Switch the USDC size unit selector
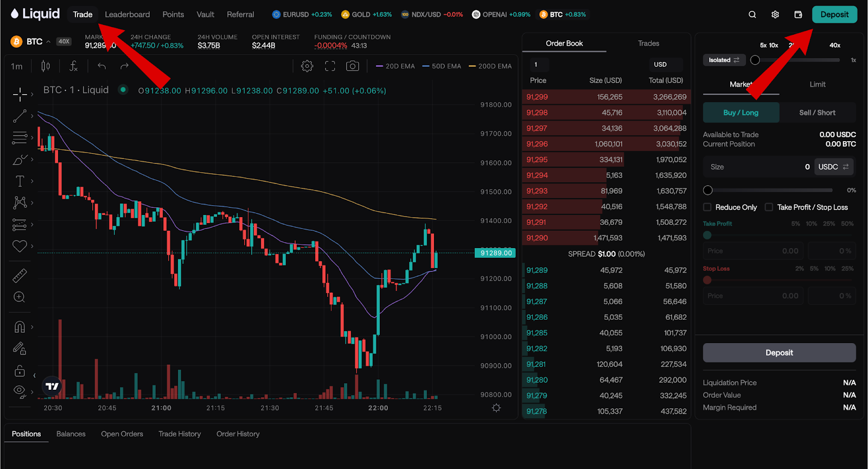Viewport: 868px width, 469px height. click(833, 167)
